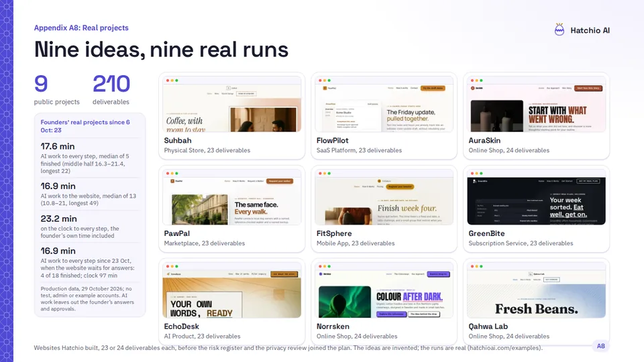Screen dimensions: 644x362
Task: Click the orange button in PawPal thumbnail
Action: point(279,181)
